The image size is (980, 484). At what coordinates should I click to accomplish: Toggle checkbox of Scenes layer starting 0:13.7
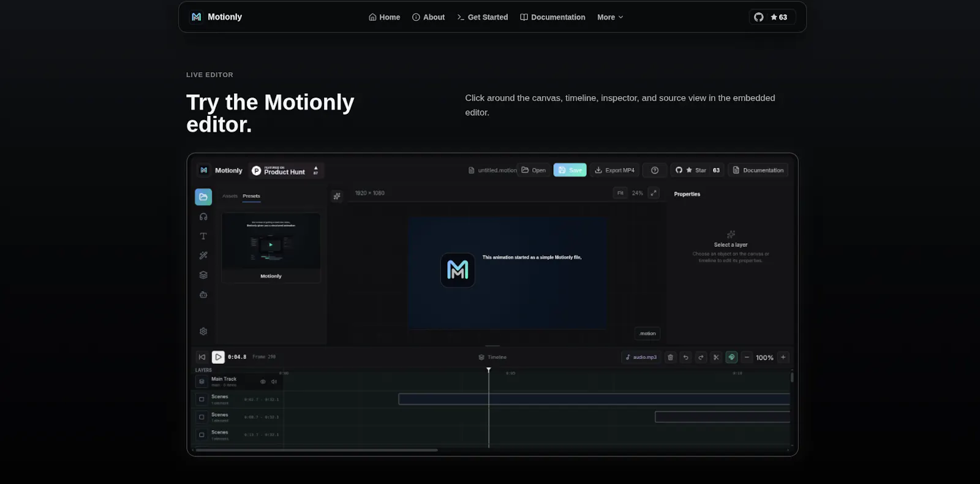click(x=202, y=435)
